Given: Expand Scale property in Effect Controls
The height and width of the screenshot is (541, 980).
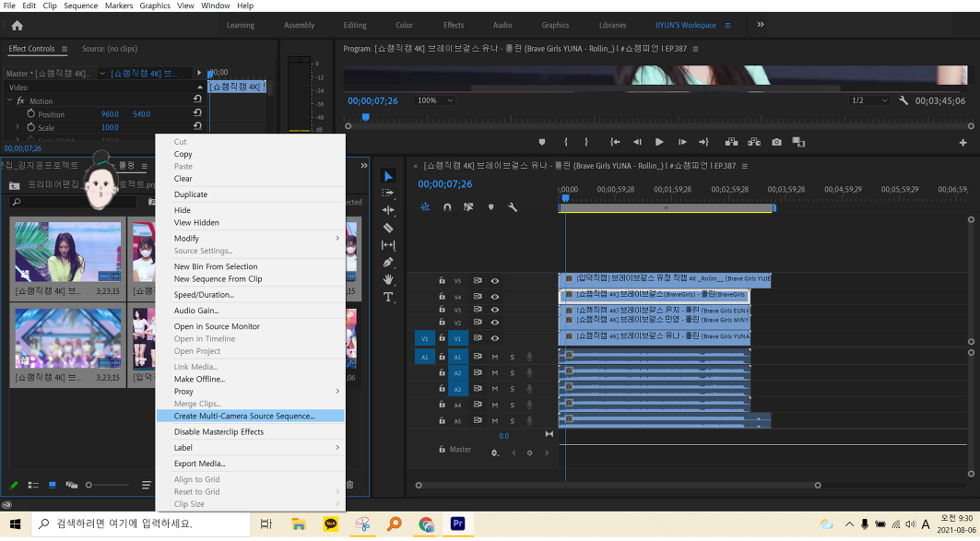Looking at the screenshot, I should coord(18,127).
